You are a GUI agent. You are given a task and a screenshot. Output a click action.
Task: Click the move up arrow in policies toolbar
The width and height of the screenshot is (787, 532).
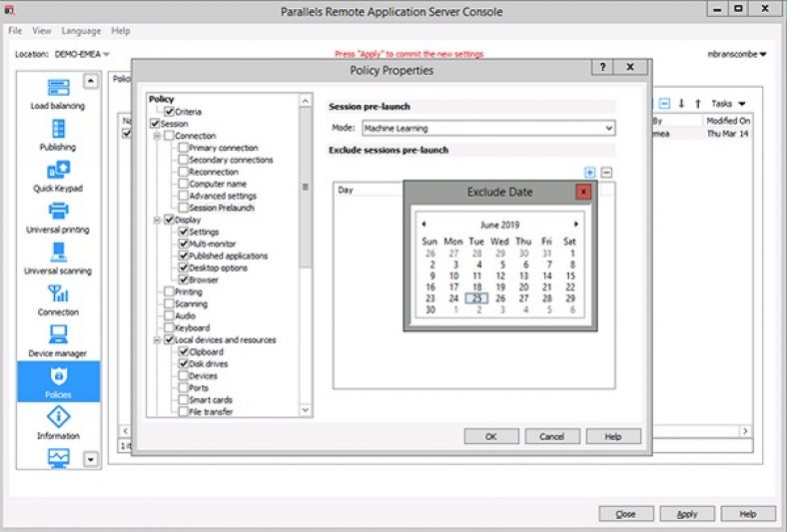click(698, 104)
